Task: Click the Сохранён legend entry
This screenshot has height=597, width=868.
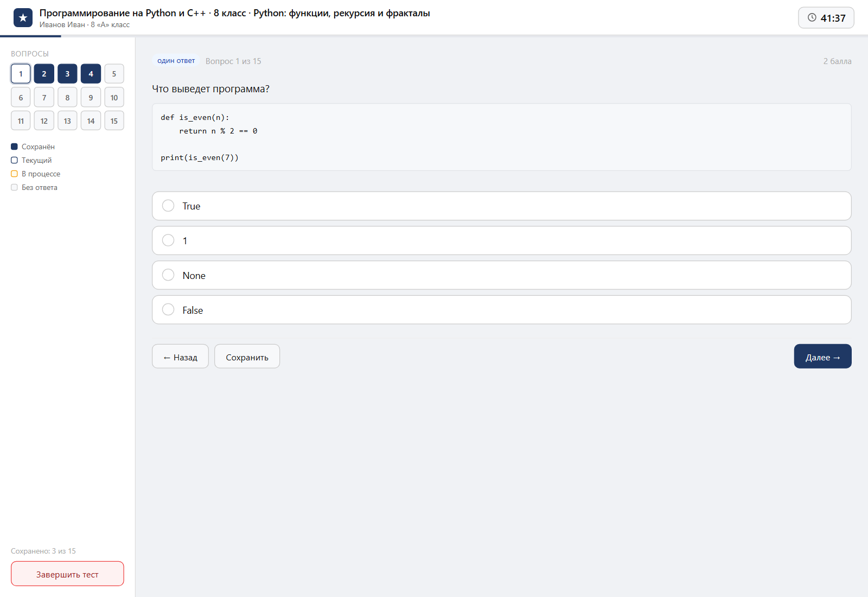Action: pos(33,147)
